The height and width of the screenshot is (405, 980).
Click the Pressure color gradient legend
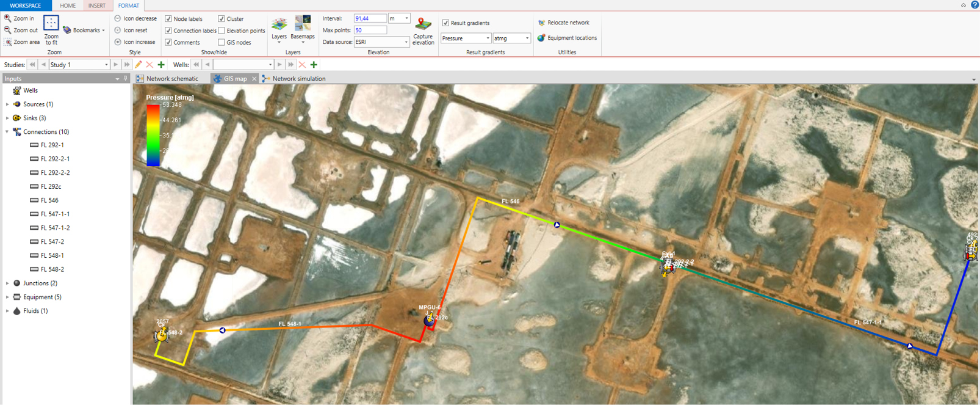[153, 135]
